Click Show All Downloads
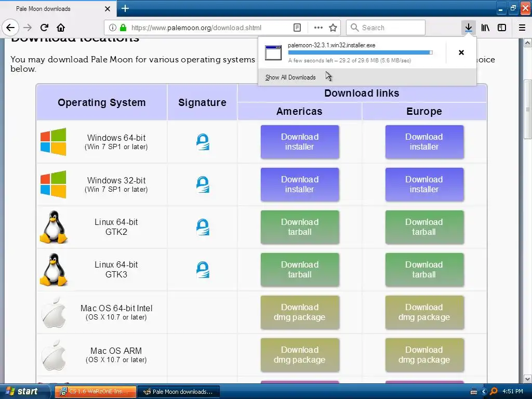532x399 pixels. click(290, 77)
